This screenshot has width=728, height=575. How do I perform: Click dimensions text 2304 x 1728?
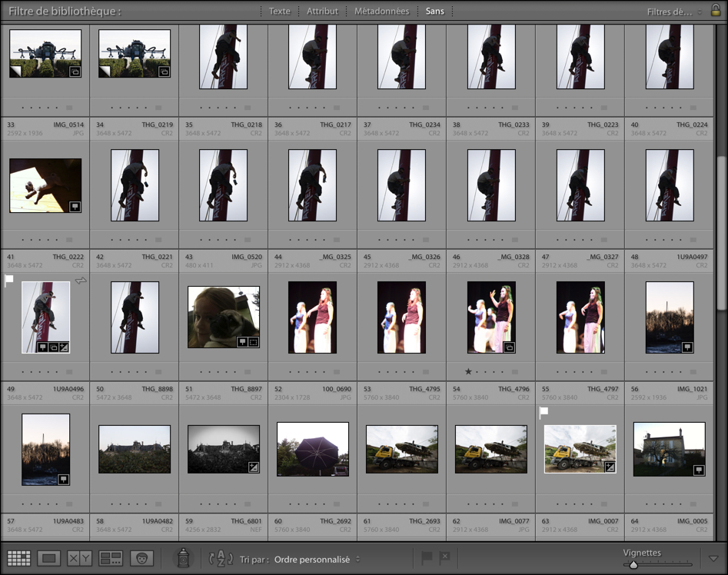pyautogui.click(x=292, y=397)
